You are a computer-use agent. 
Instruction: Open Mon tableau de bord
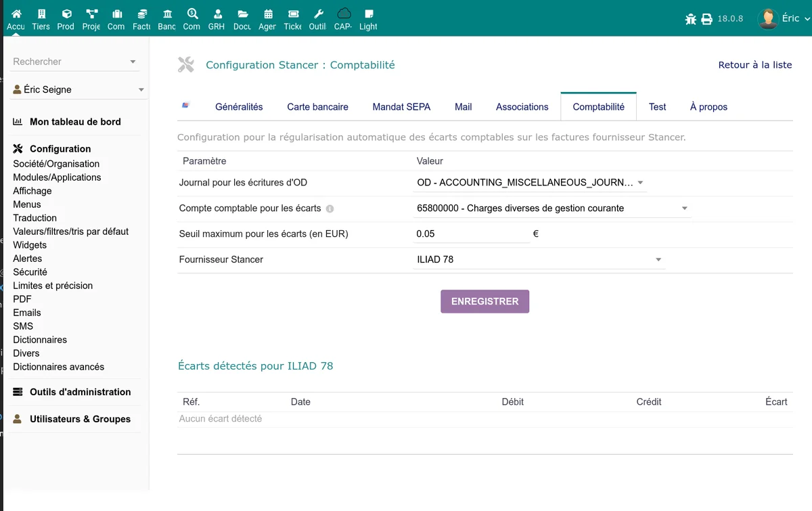coord(75,122)
